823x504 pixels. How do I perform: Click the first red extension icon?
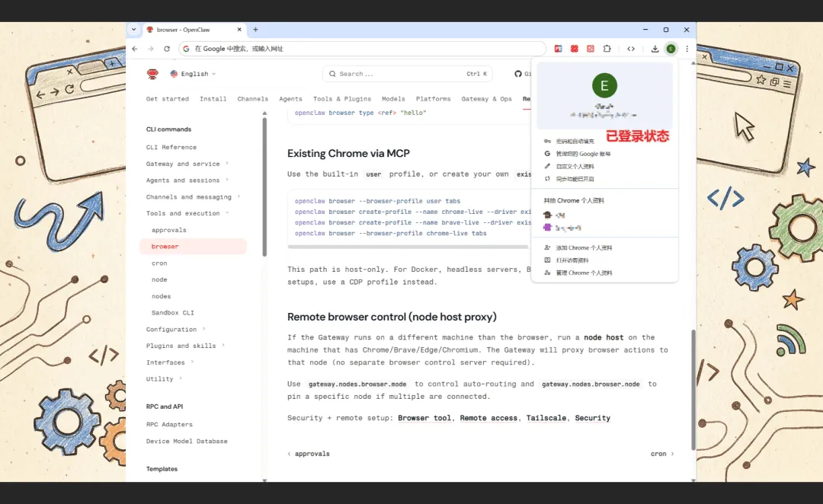[558, 49]
